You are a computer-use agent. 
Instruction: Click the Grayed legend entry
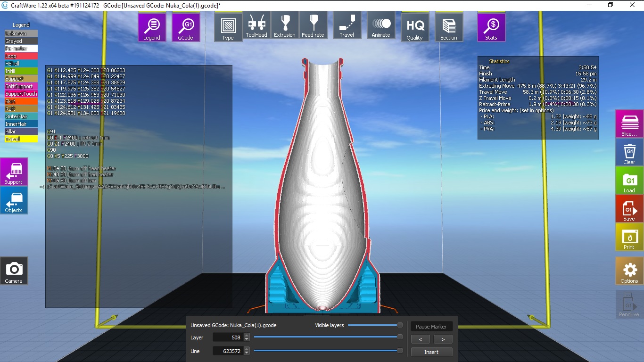[21, 41]
